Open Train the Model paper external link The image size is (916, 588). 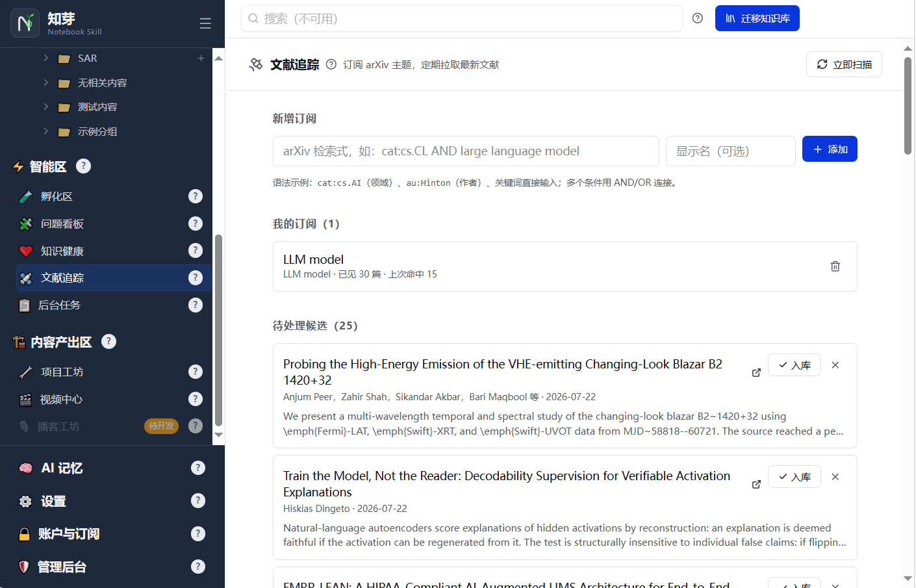coord(756,484)
